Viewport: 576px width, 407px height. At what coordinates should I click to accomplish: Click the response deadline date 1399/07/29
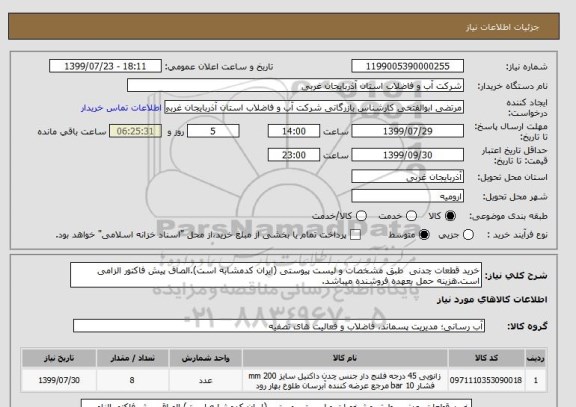coord(407,131)
